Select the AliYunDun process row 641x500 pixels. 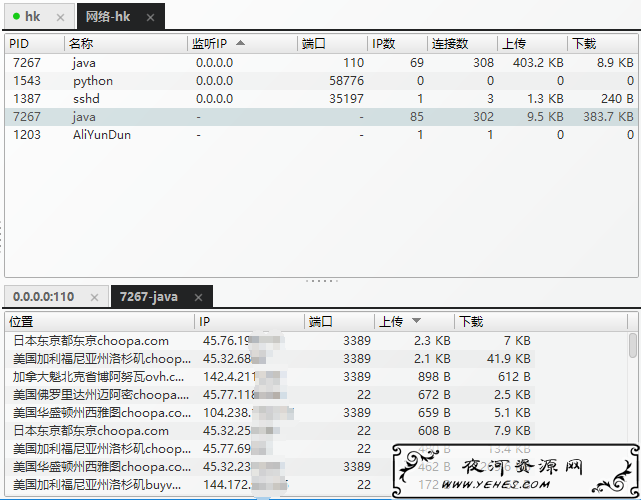(x=321, y=135)
